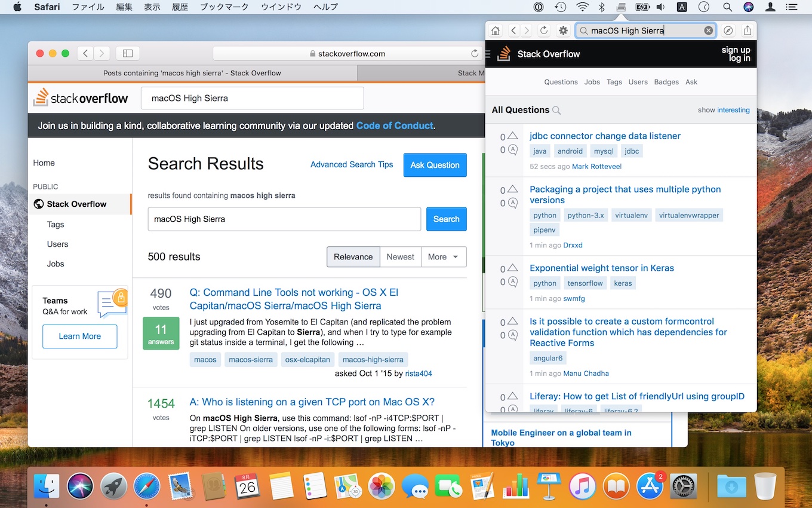The width and height of the screenshot is (812, 508).
Task: Click interesting filter link in popup
Action: pos(733,110)
